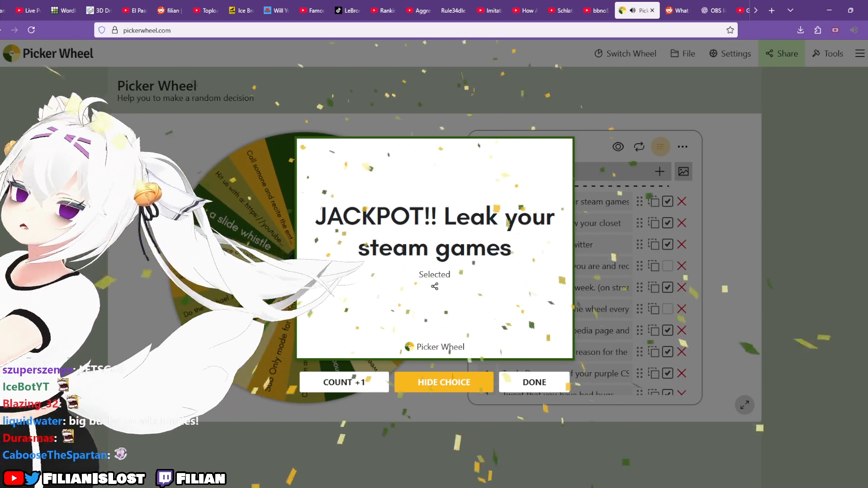Click the plus icon to add input
The height and width of the screenshot is (488, 868).
(x=659, y=171)
